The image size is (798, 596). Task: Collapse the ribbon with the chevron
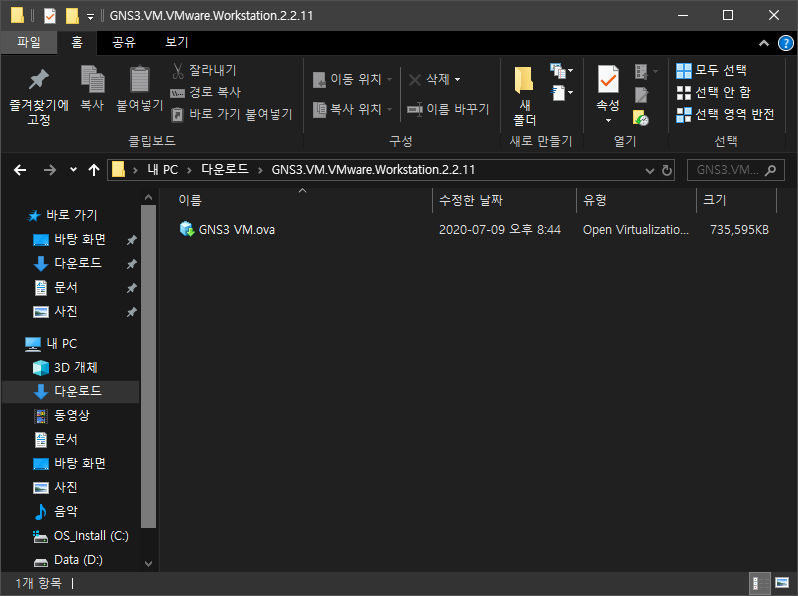click(x=763, y=43)
